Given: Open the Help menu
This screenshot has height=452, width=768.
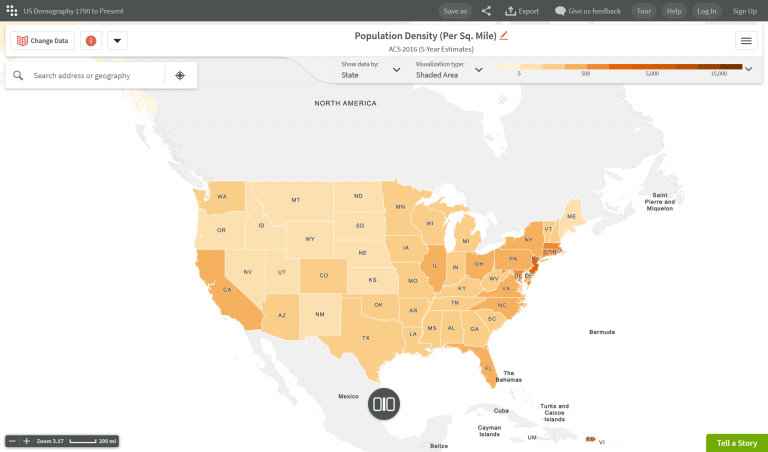Looking at the screenshot, I should coord(674,11).
